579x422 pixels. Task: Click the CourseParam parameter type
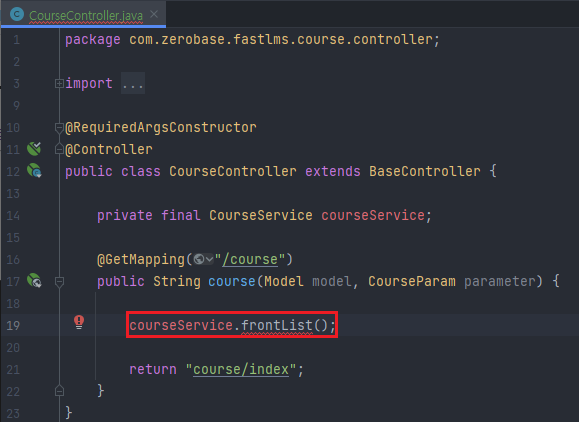pos(412,282)
